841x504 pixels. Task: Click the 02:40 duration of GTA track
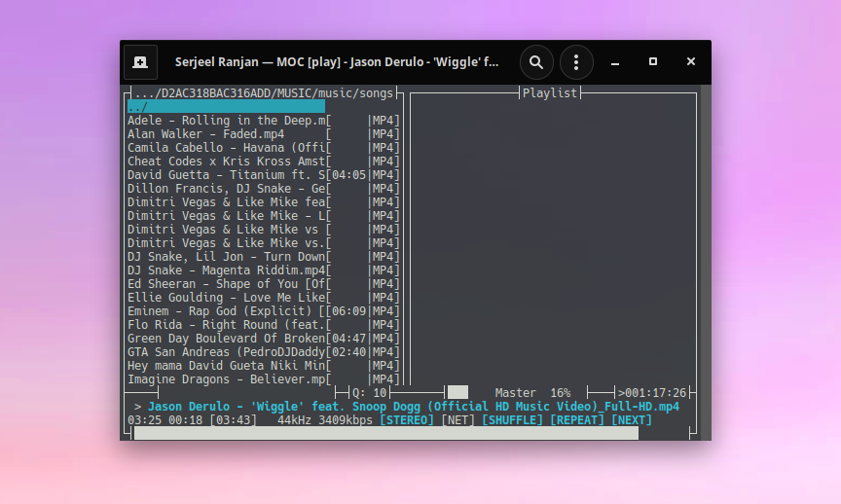point(348,351)
